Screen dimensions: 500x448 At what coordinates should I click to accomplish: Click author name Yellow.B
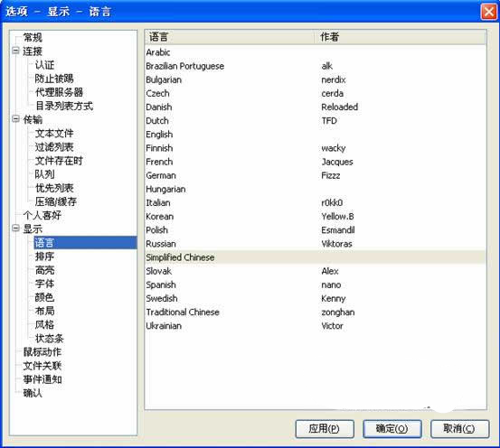pyautogui.click(x=337, y=217)
